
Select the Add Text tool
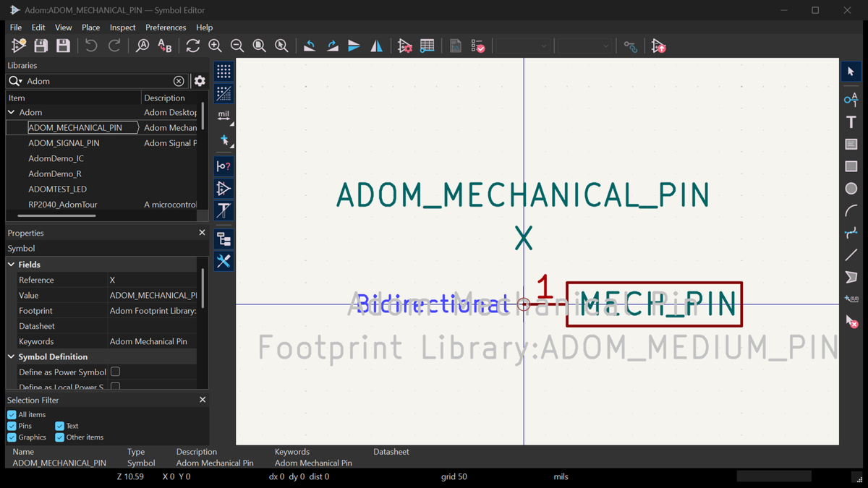tap(851, 121)
